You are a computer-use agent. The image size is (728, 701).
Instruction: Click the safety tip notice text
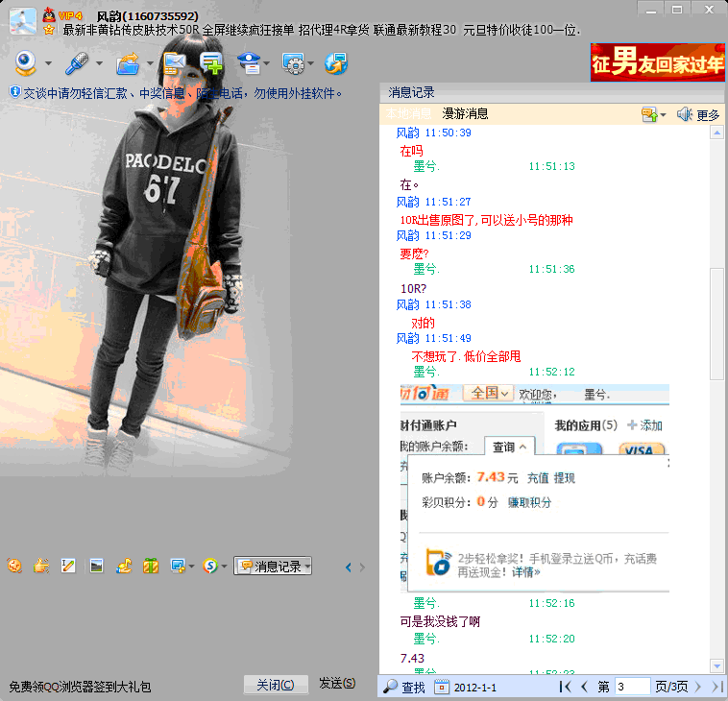coord(182,93)
